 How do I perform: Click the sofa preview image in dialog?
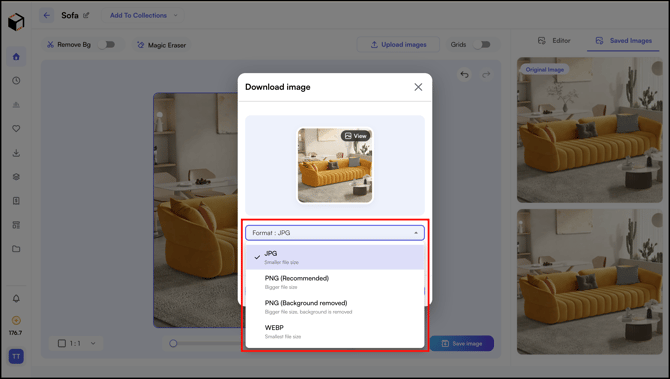click(335, 165)
